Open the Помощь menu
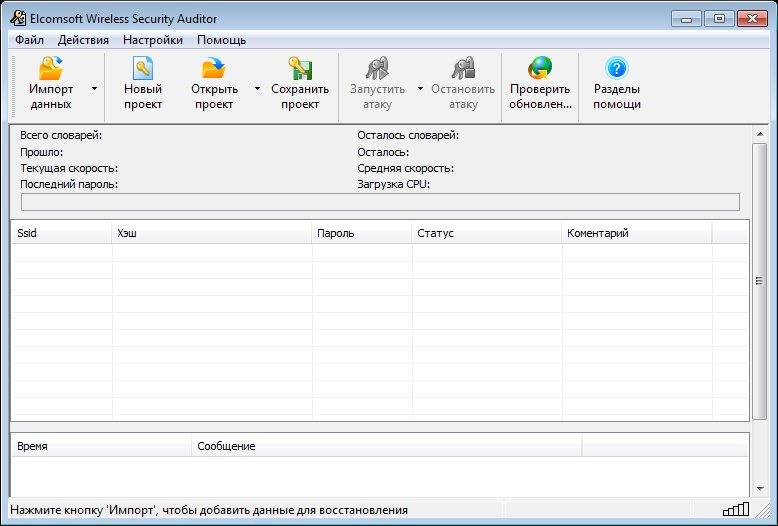Image resolution: width=778 pixels, height=526 pixels. [221, 40]
